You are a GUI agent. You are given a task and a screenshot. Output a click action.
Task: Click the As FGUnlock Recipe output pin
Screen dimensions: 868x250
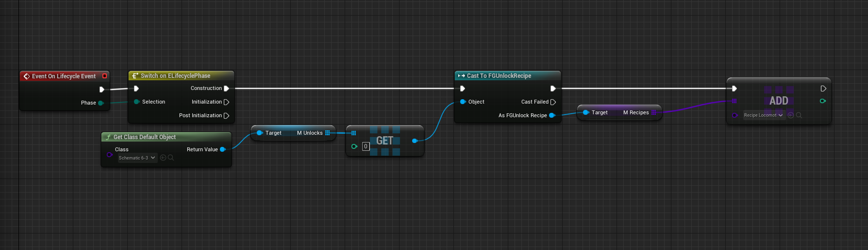tap(552, 115)
